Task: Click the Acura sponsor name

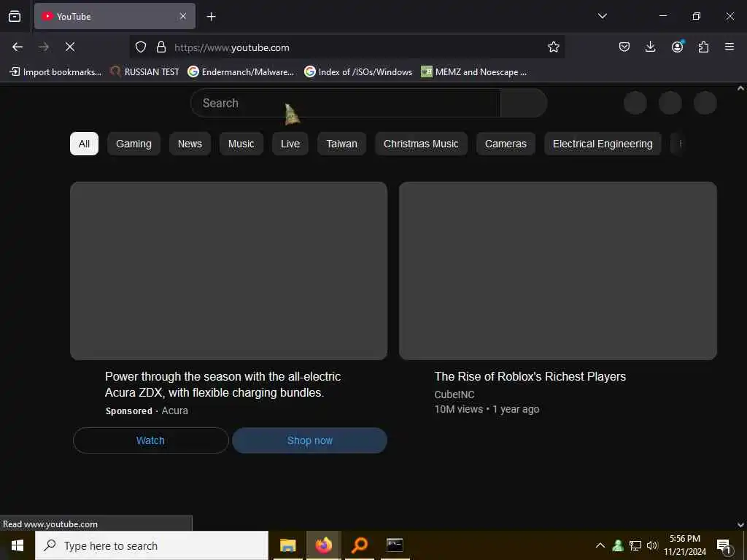Action: coord(175,411)
